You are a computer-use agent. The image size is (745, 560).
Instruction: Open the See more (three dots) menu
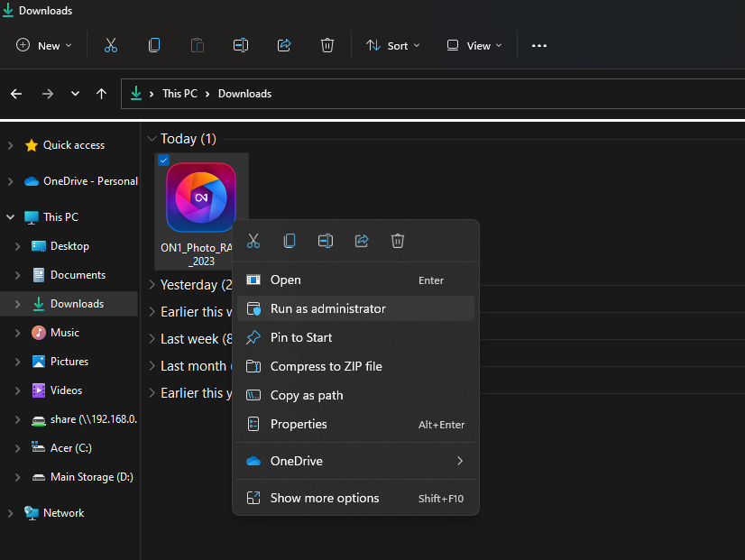538,46
